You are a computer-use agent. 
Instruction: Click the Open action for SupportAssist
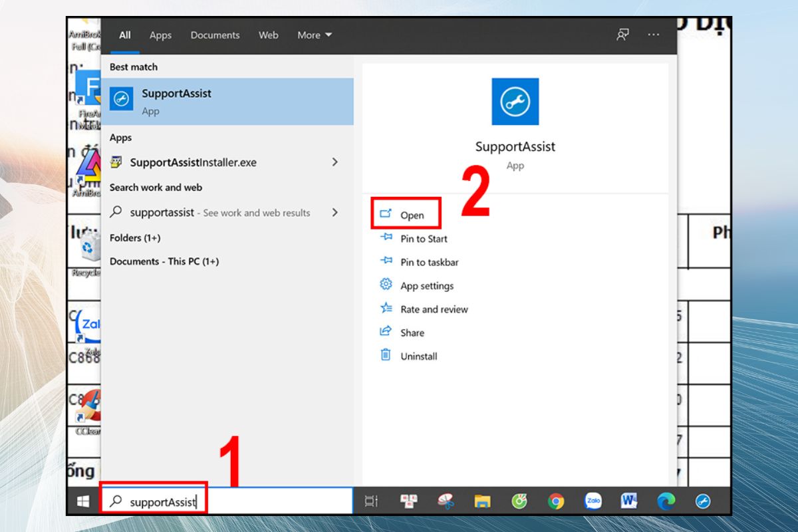click(x=412, y=215)
